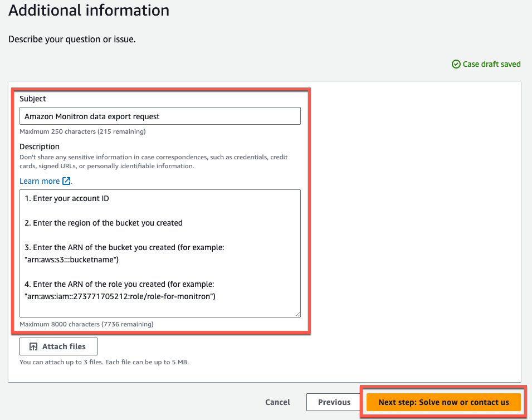Click the Subject field label
532x420 pixels.
pos(33,98)
